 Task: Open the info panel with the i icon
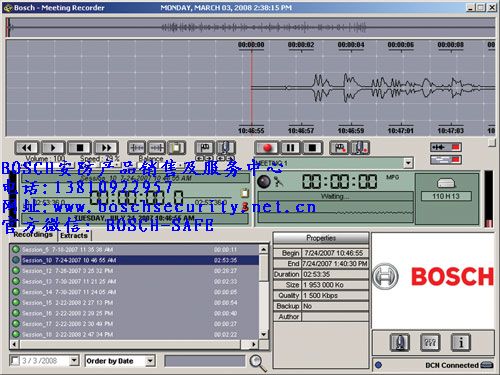pos(461,342)
